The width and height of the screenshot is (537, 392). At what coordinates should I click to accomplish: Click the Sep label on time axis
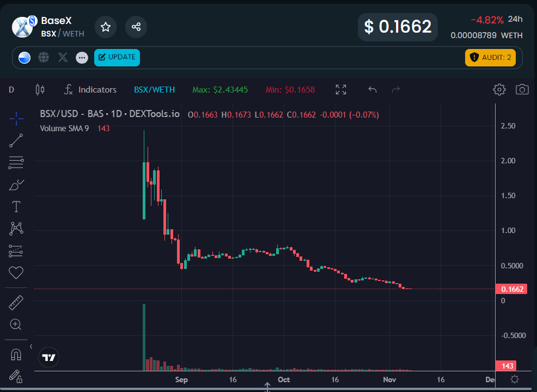[x=181, y=379]
